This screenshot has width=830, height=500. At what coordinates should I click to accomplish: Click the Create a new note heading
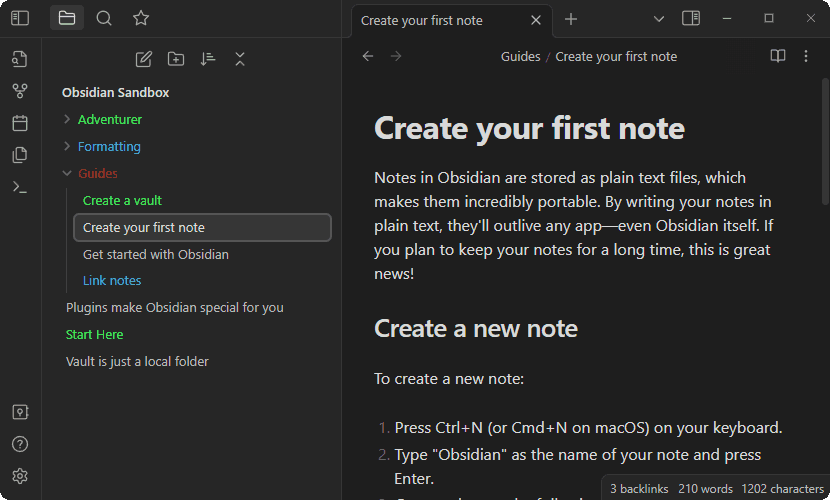pos(476,329)
